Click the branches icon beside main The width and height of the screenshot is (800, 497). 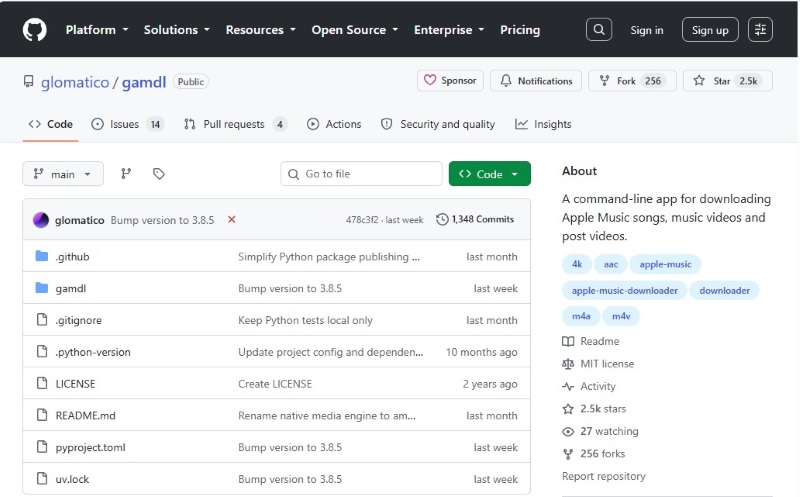pyautogui.click(x=126, y=174)
